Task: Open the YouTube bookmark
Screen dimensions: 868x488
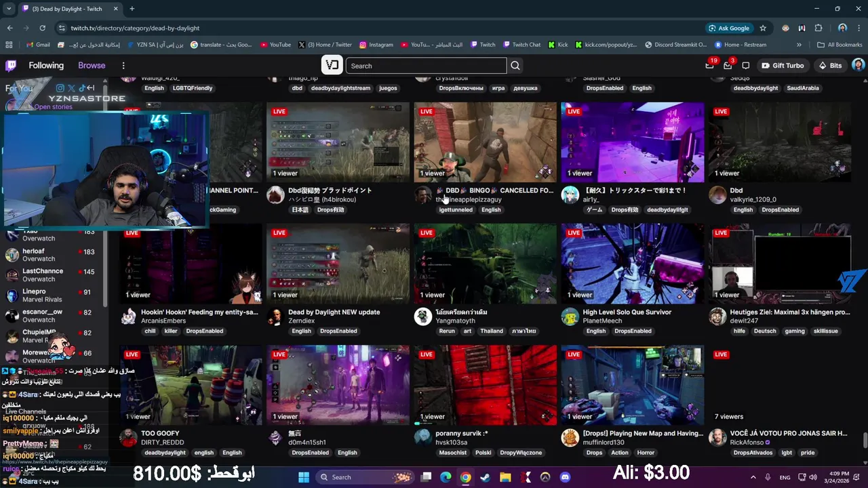Action: pyautogui.click(x=275, y=45)
